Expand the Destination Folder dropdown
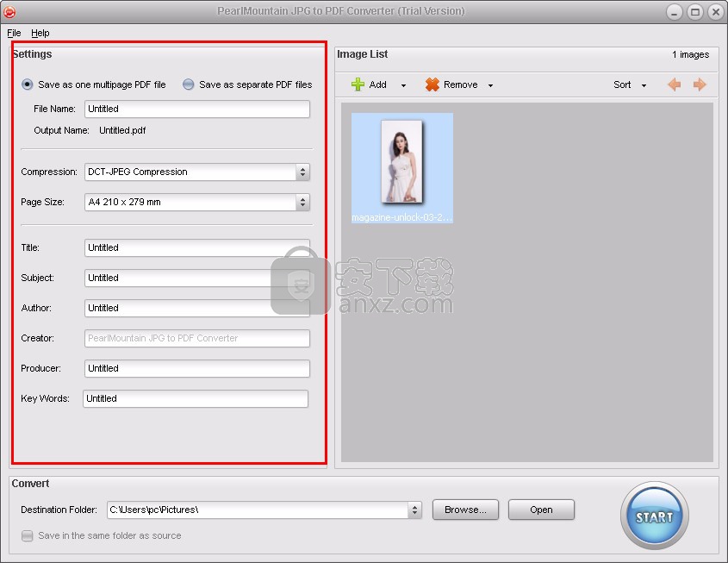The height and width of the screenshot is (563, 728). point(414,510)
